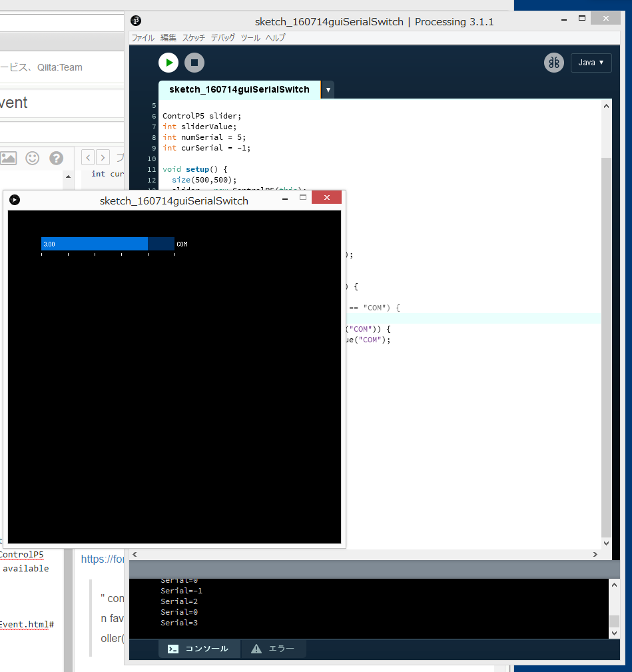Open the スケッチ menu
Viewport: 632px width, 672px height.
coord(193,38)
